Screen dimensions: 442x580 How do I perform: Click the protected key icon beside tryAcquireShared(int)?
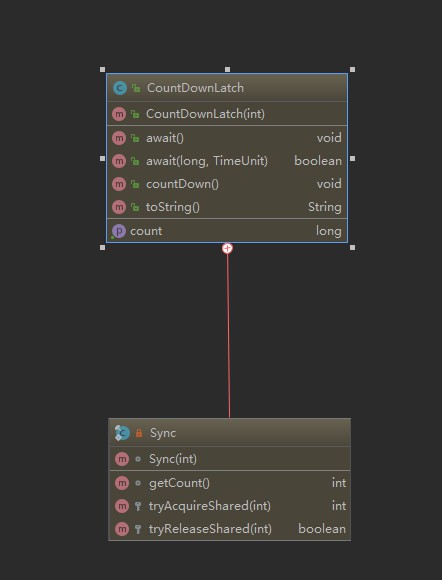(138, 506)
